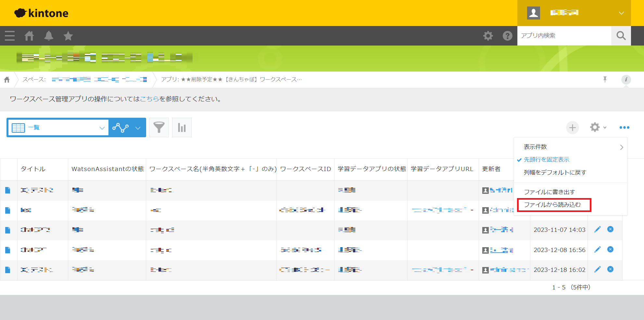Expand the user account dropdown
The height and width of the screenshot is (320, 644).
[621, 13]
